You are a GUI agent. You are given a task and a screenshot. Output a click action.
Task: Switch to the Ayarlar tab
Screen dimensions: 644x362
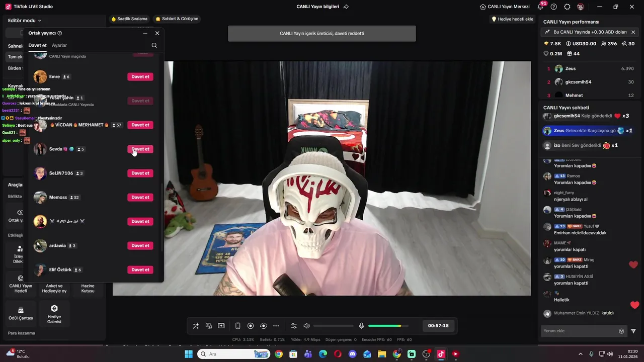[x=59, y=45]
